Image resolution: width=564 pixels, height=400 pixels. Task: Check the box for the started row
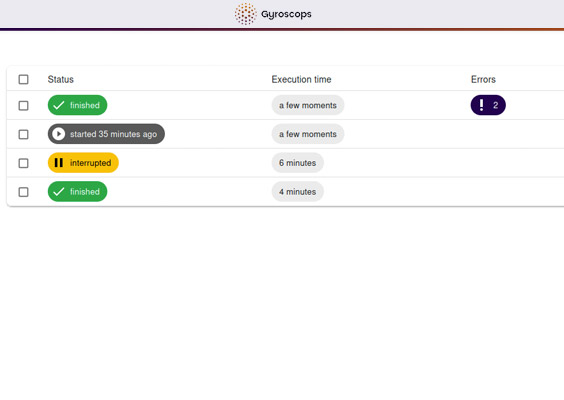23,135
